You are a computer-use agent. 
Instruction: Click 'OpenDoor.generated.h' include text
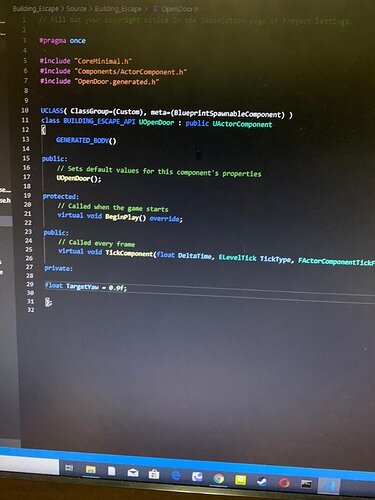coord(117,81)
